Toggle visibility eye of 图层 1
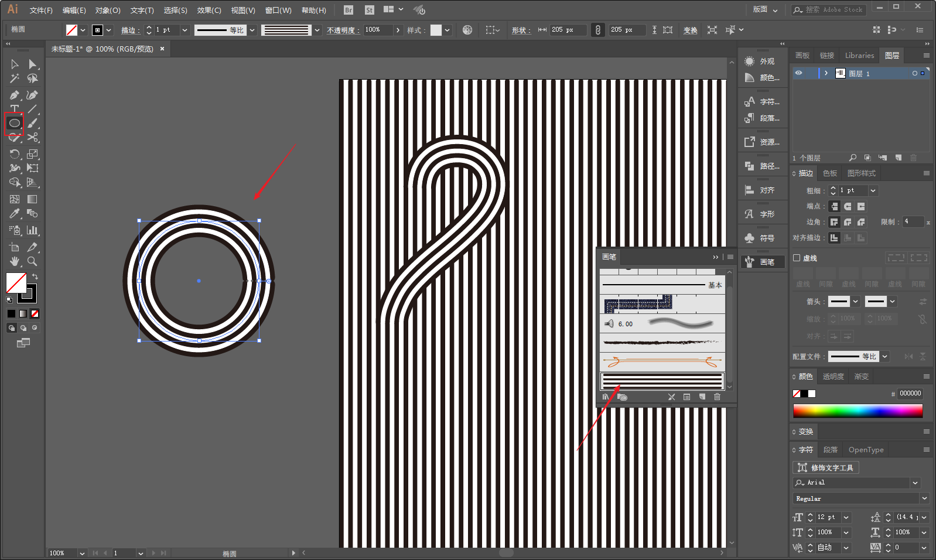Viewport: 936px width, 560px height. pos(798,73)
